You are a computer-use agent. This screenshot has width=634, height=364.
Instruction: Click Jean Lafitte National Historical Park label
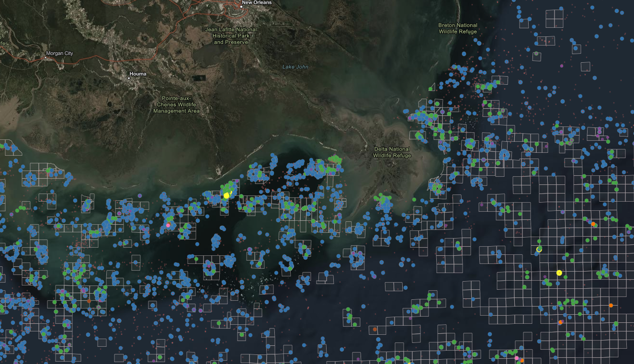coord(231,36)
